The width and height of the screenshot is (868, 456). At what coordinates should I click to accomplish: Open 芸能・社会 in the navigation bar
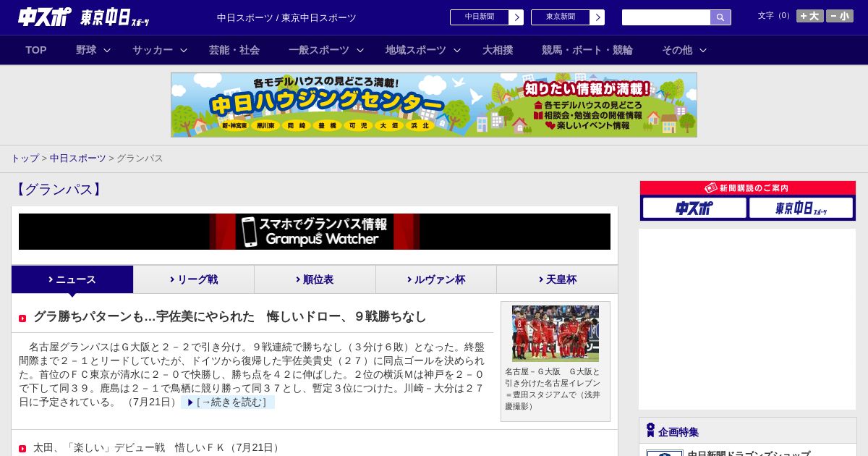(x=234, y=50)
